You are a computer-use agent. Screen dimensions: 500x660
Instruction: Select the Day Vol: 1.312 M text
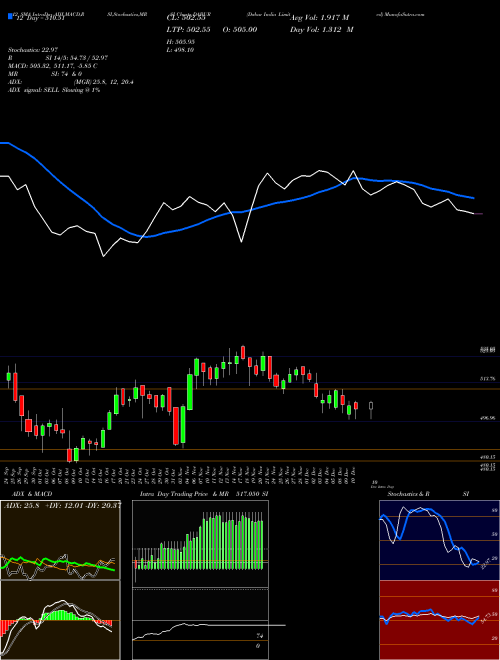coord(321,29)
